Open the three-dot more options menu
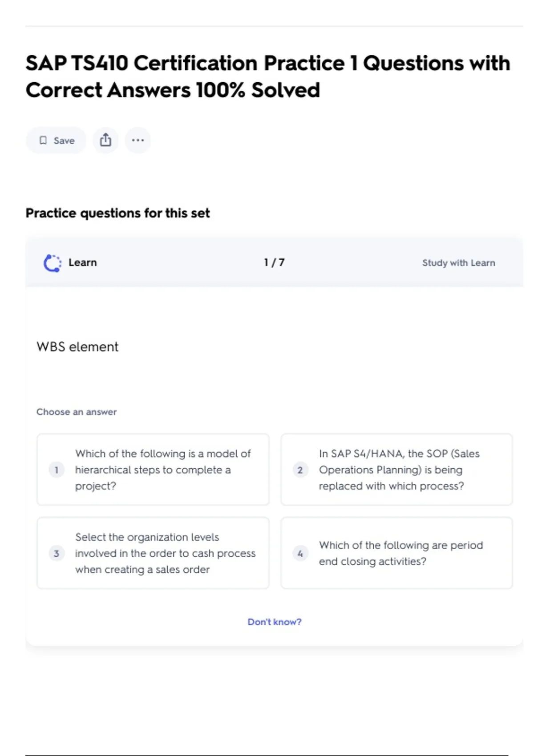Screen dimensions: 534x756 [x=138, y=140]
